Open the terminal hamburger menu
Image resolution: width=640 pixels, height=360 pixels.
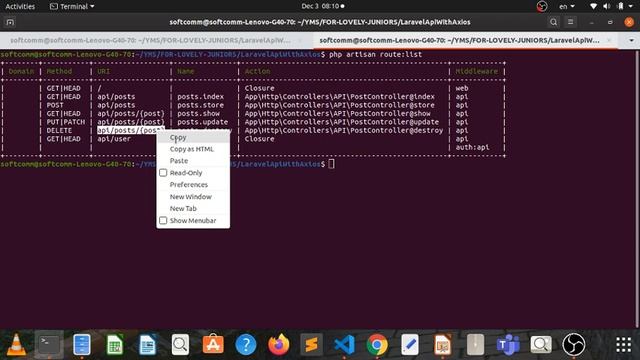pyautogui.click(x=571, y=22)
